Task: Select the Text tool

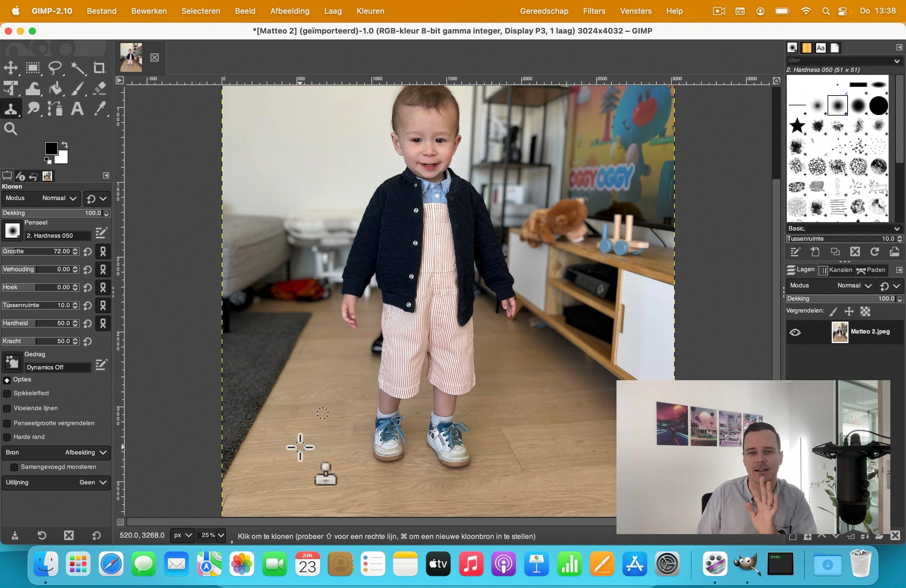Action: [77, 109]
